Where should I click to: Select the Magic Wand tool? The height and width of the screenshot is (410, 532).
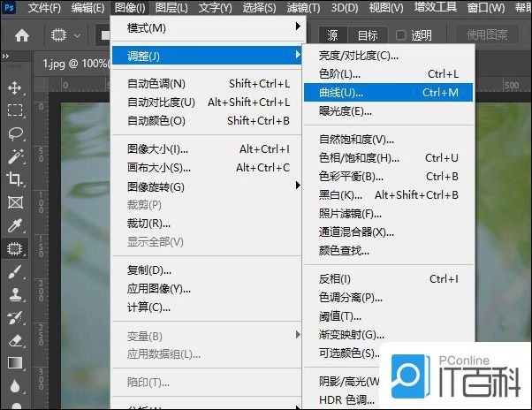[16, 156]
